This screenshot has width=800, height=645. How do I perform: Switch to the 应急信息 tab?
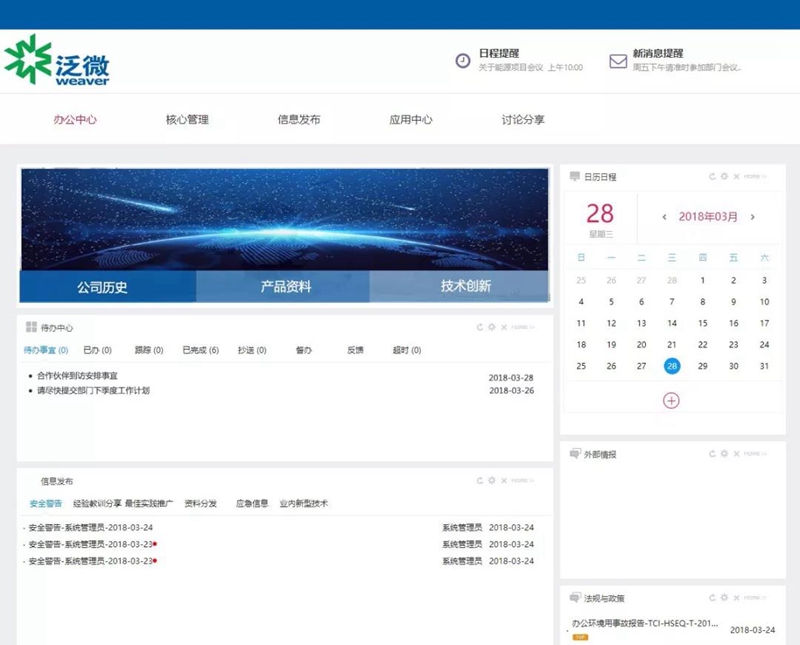point(252,504)
